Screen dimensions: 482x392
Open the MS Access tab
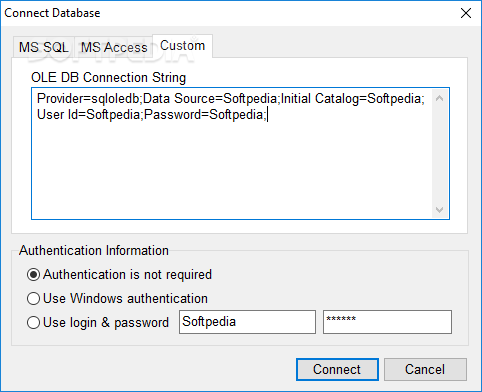pyautogui.click(x=114, y=47)
